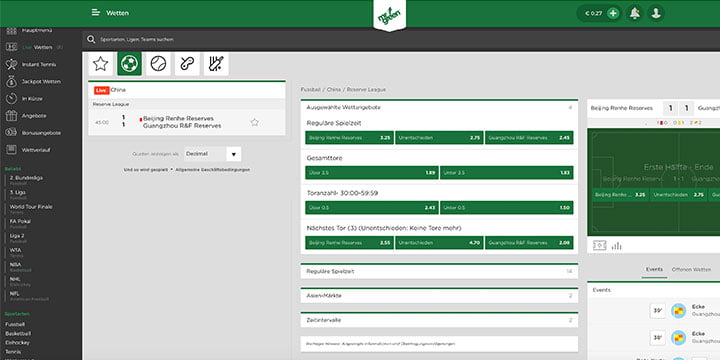Open Fussball under Sportarten

point(15,324)
